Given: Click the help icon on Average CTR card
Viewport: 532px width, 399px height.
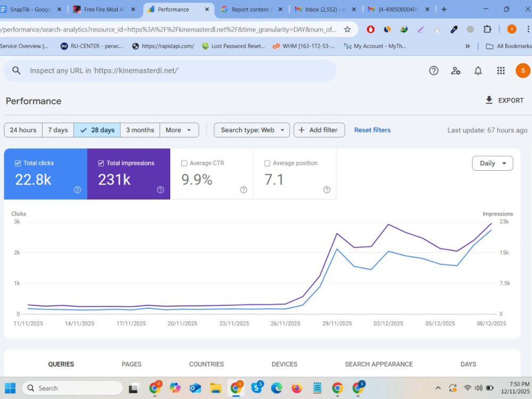Looking at the screenshot, I should (x=244, y=190).
